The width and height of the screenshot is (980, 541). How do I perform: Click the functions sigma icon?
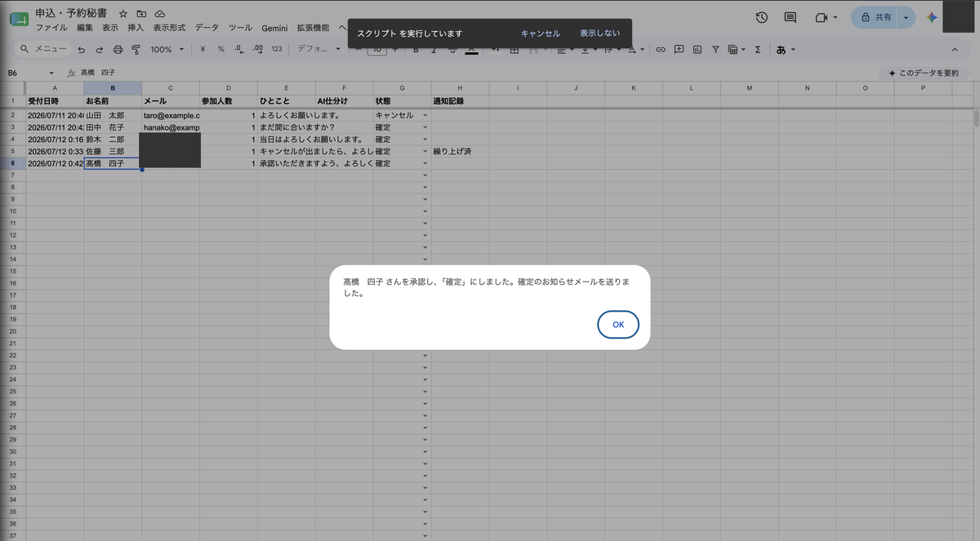[758, 49]
